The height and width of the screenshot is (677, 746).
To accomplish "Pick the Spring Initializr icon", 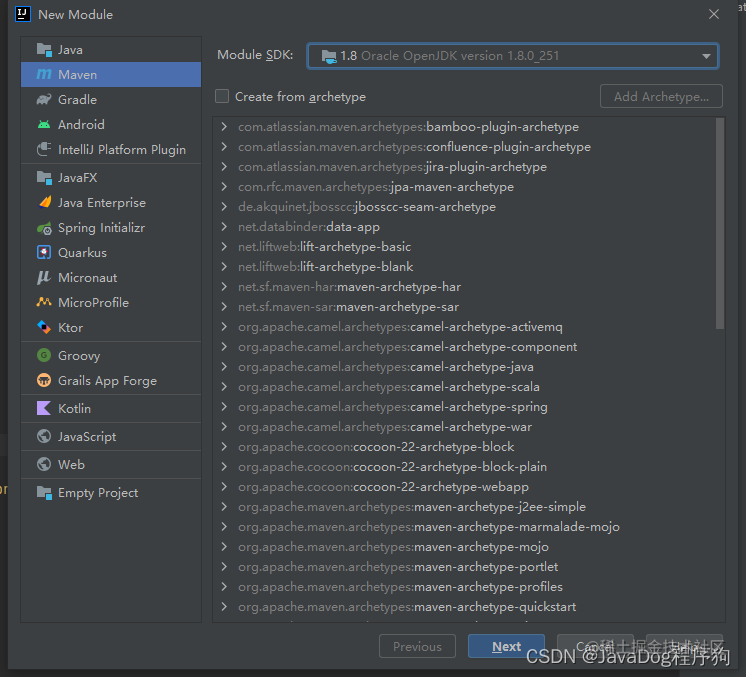I will pos(44,228).
